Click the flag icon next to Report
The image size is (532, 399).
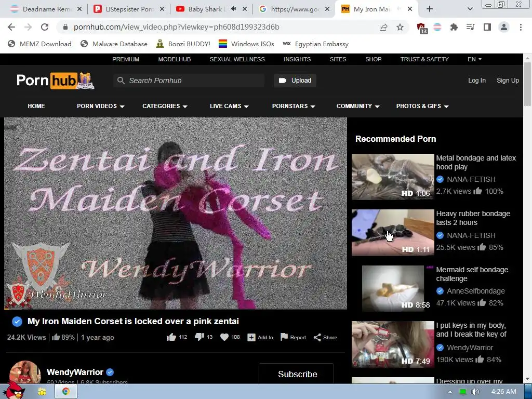click(284, 337)
